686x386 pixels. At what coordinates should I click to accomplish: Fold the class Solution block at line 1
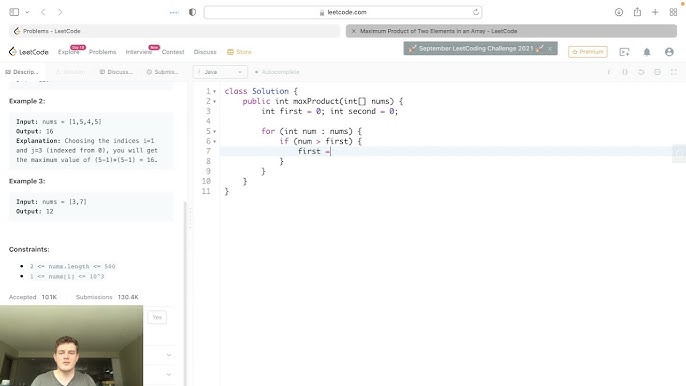pos(214,91)
